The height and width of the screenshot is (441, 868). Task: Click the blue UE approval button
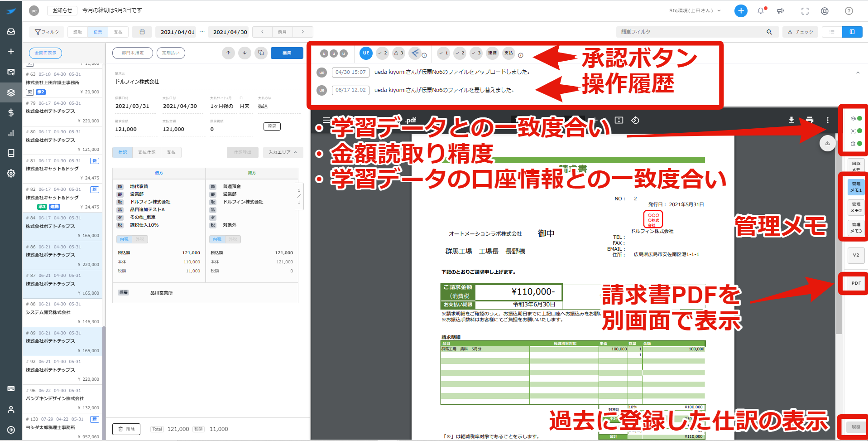tap(366, 53)
